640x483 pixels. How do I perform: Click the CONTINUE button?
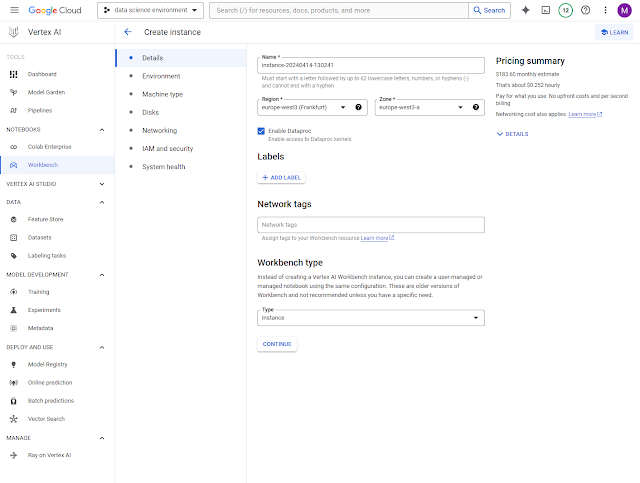277,344
